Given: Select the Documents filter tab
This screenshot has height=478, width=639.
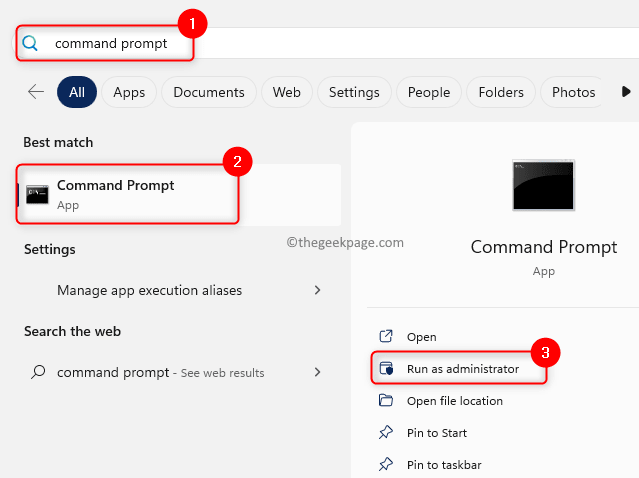Looking at the screenshot, I should pyautogui.click(x=209, y=92).
